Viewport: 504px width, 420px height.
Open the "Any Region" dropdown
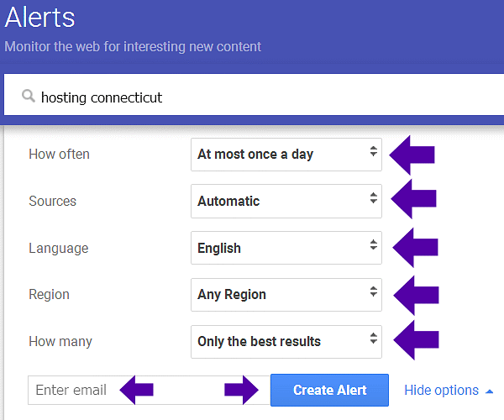click(x=277, y=295)
